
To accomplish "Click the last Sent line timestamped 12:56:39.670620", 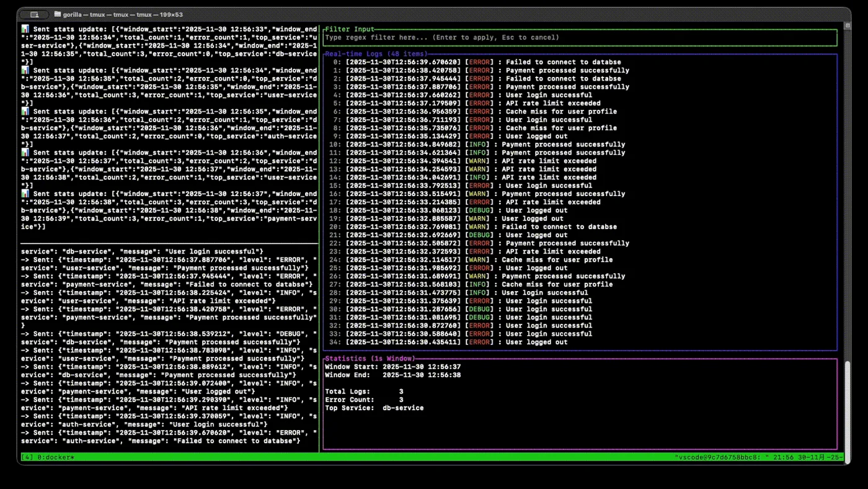I will [x=169, y=437].
